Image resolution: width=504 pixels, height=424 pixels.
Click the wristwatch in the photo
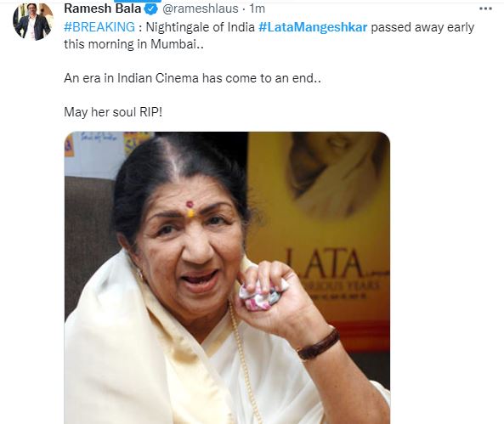pos(319,344)
